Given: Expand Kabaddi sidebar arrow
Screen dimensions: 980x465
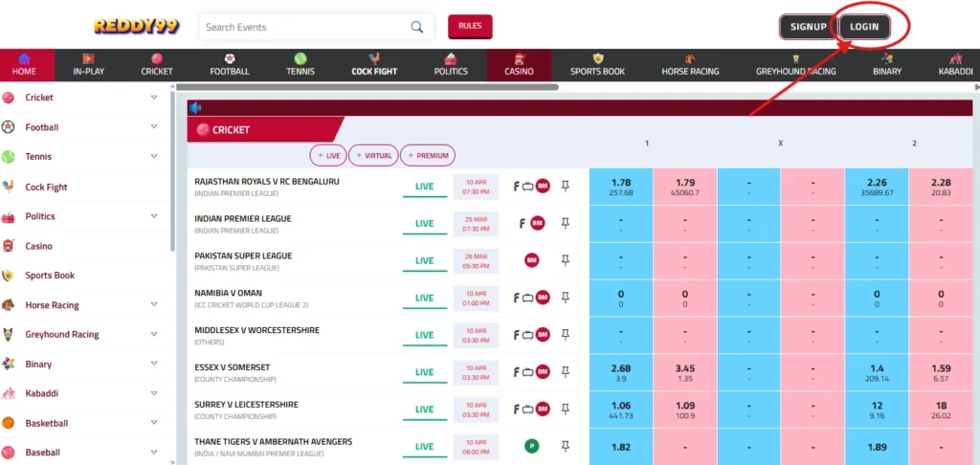Looking at the screenshot, I should tap(154, 393).
